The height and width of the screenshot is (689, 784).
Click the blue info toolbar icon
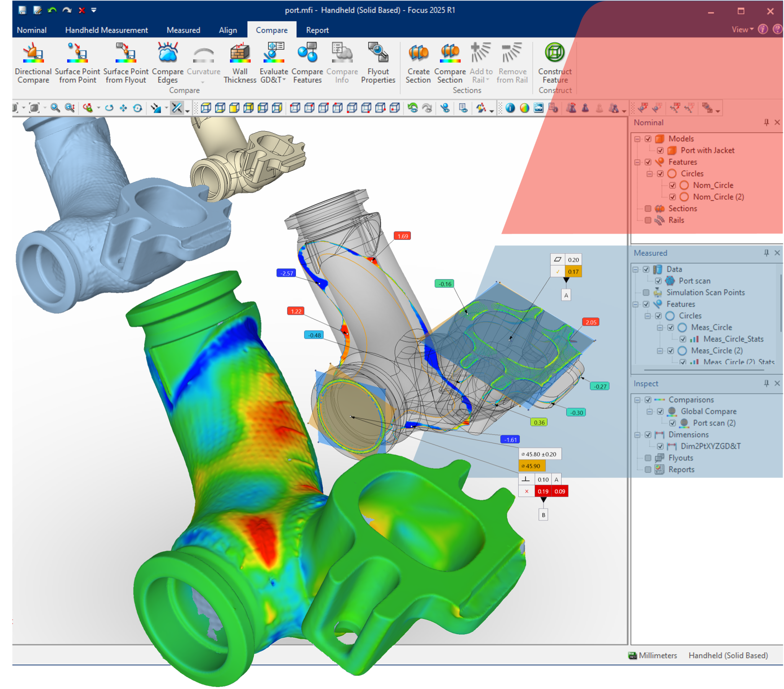(510, 108)
